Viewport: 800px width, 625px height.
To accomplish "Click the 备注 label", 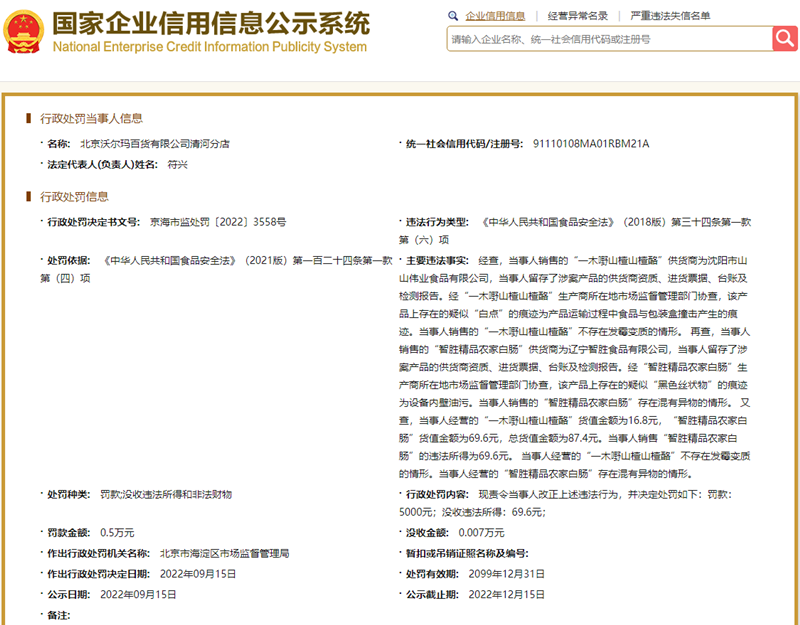I will 59,615.
